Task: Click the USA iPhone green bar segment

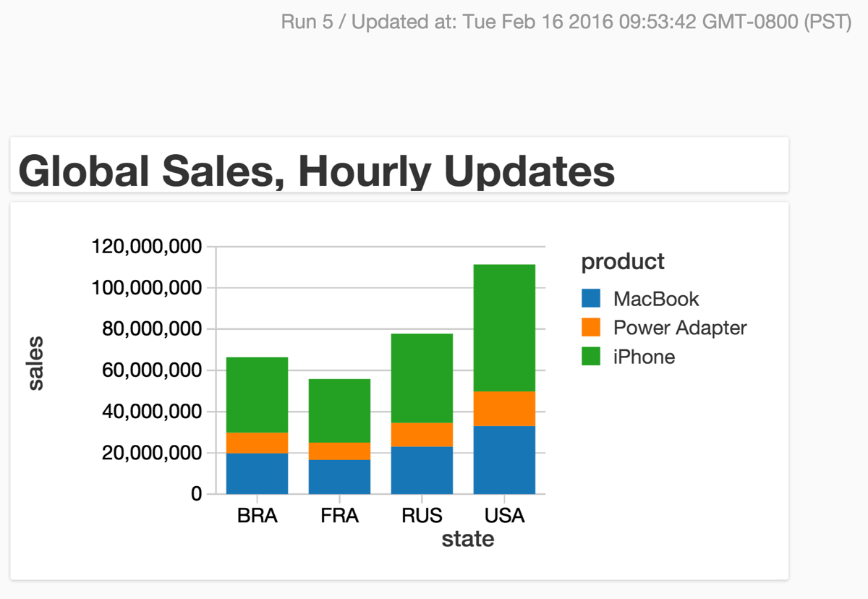Action: [504, 328]
